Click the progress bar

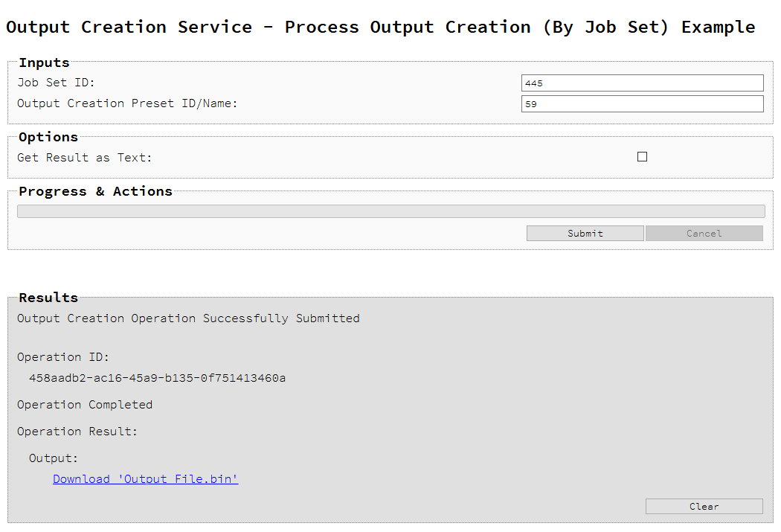click(x=390, y=211)
